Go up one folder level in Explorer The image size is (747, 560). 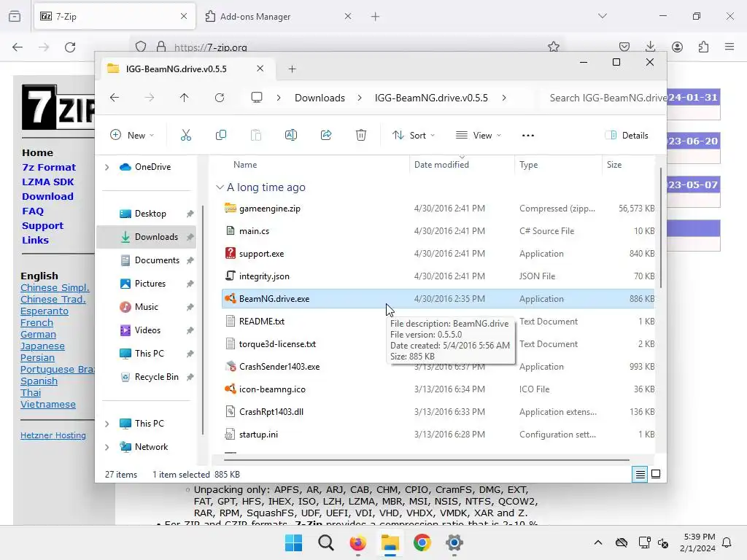[x=185, y=98]
